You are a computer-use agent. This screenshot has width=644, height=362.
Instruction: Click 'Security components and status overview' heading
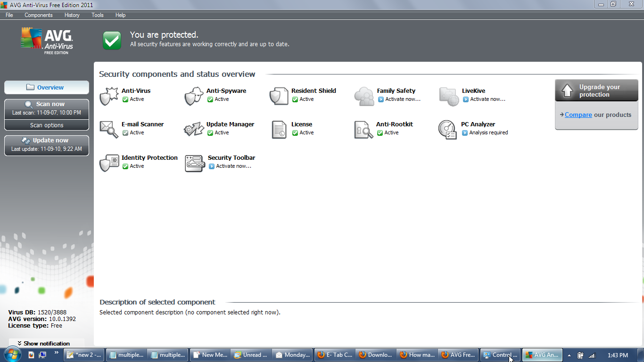click(x=177, y=74)
